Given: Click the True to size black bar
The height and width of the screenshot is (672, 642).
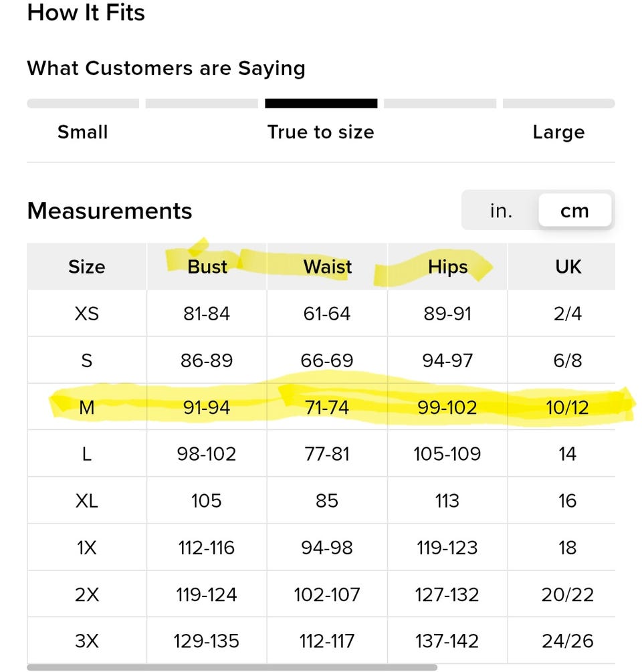Looking at the screenshot, I should point(321,103).
